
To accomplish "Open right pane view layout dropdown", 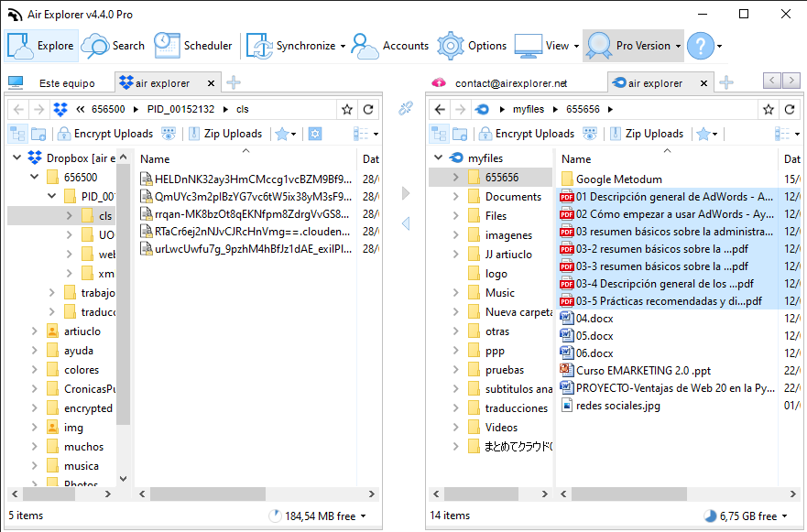I will coord(788,134).
